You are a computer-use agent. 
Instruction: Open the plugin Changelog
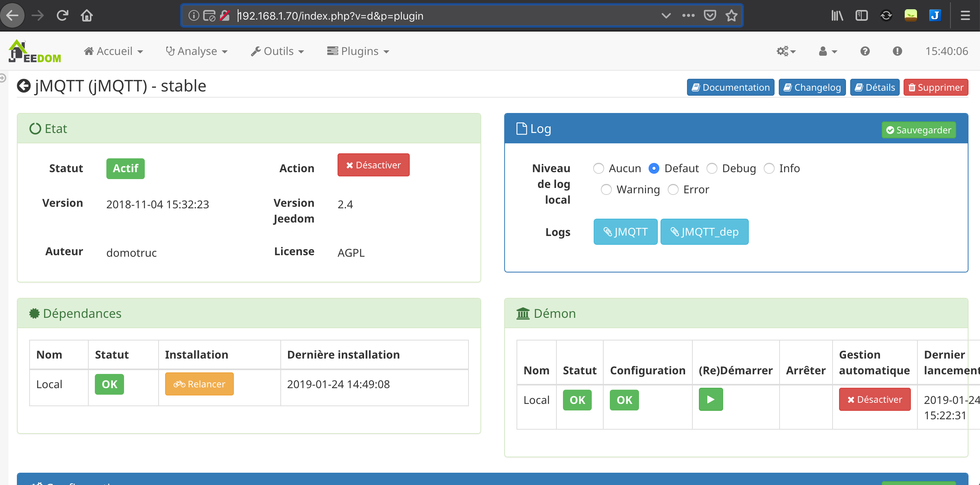pos(812,87)
